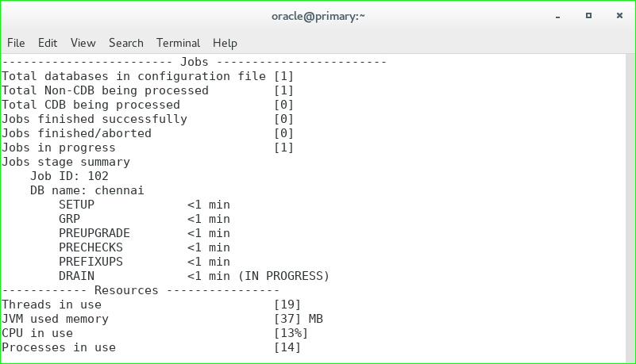Click the PREUPGRADE stage line
The image size is (636, 364).
click(x=144, y=233)
